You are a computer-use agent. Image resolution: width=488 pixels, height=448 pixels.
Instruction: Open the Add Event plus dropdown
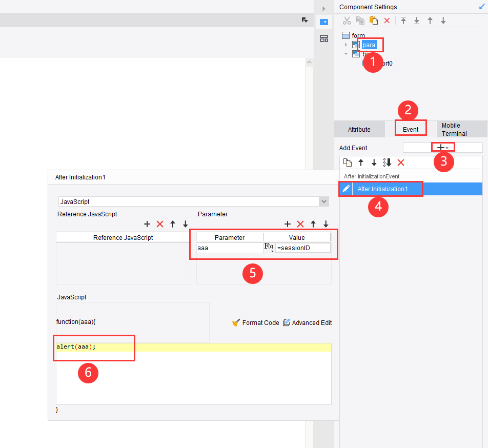(443, 147)
